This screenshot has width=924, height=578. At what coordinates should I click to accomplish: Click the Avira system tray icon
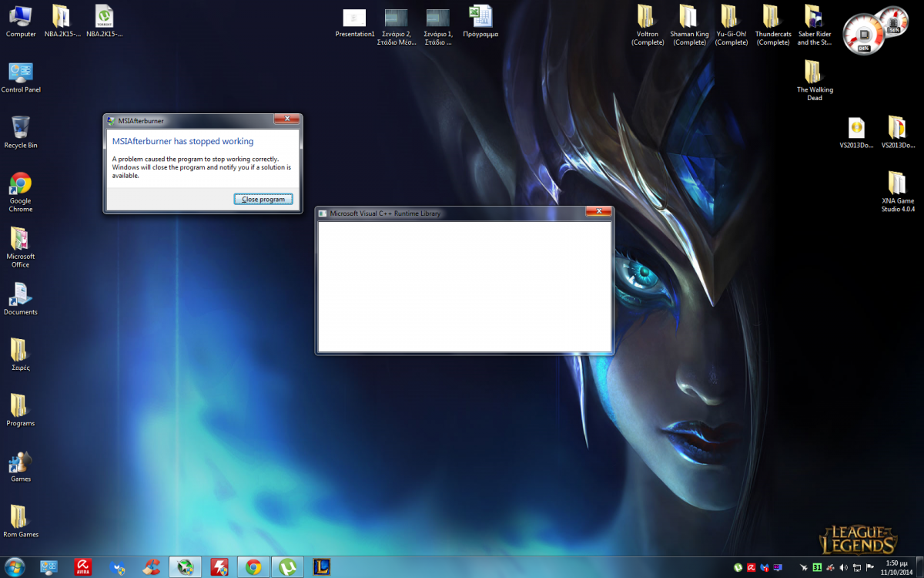(752, 568)
